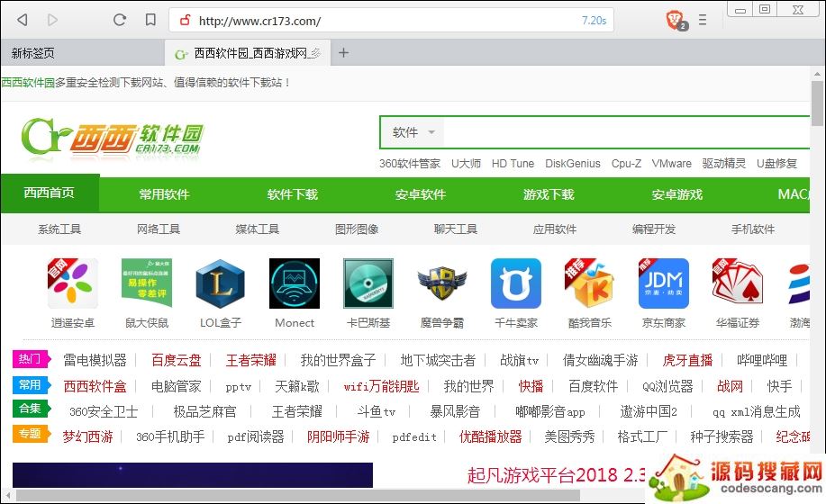826x504 pixels.
Task: Open the 常用软件 navigation item
Action: pos(164,194)
